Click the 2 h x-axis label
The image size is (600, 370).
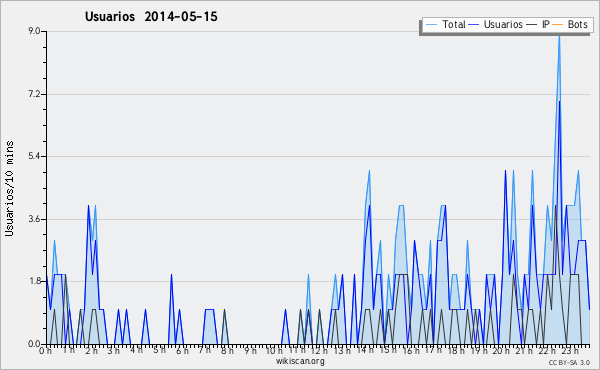91,351
